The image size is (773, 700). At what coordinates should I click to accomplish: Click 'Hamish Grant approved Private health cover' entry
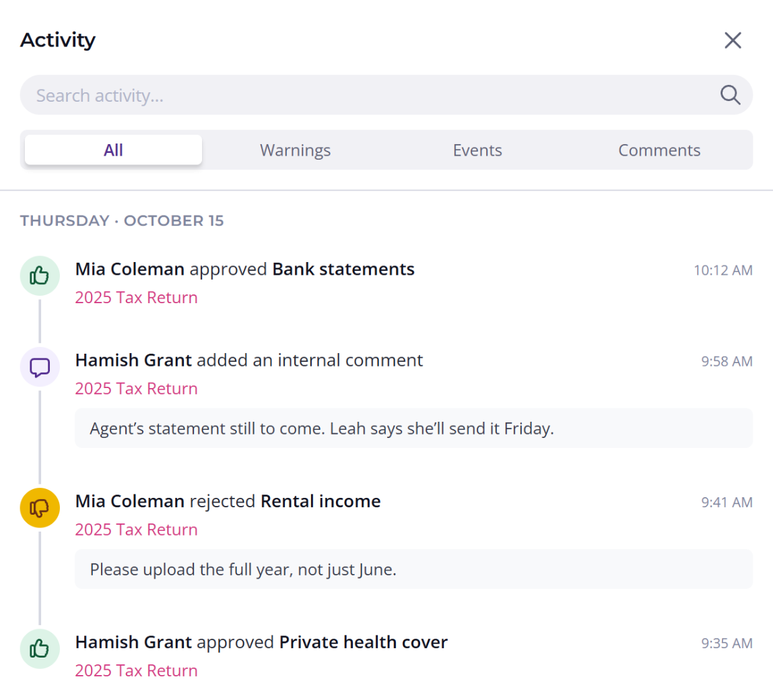tap(261, 642)
